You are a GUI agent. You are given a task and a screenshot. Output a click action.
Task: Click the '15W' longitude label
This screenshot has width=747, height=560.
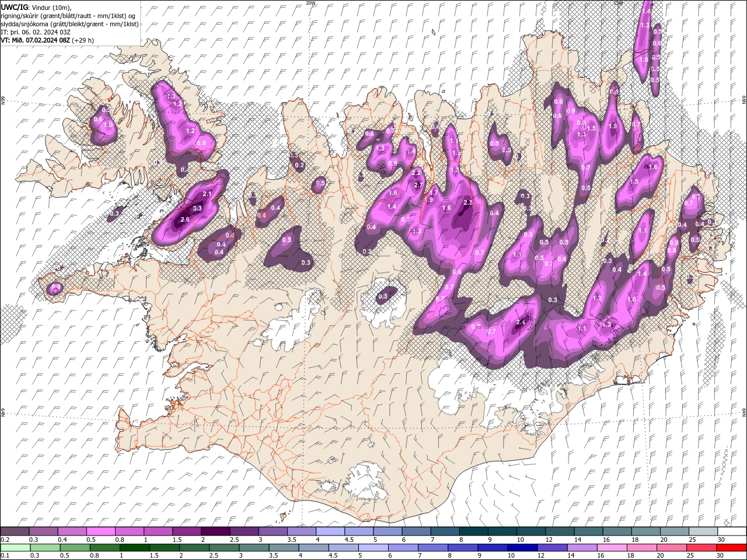click(618, 3)
